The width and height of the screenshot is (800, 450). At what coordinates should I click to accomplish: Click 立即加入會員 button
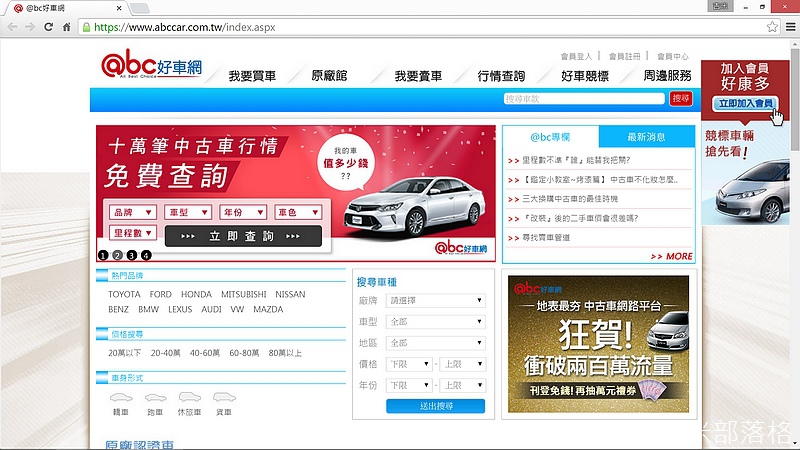(x=745, y=104)
